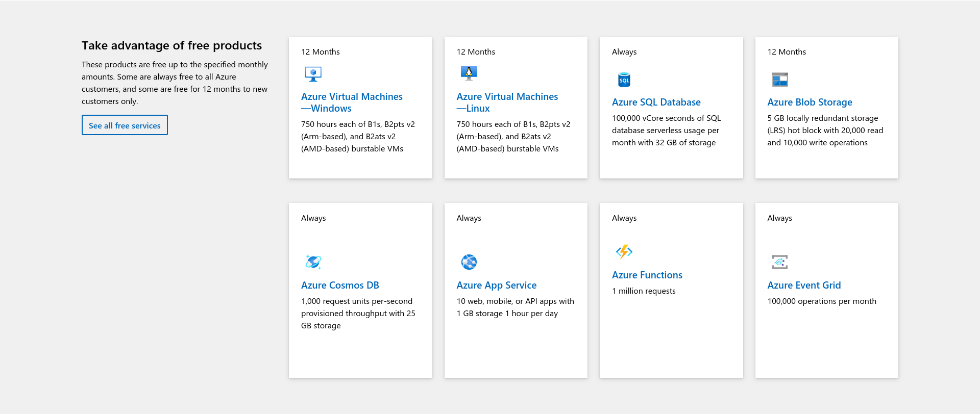This screenshot has height=414, width=980.
Task: Click the heading Take advantage of free products
Action: (171, 45)
